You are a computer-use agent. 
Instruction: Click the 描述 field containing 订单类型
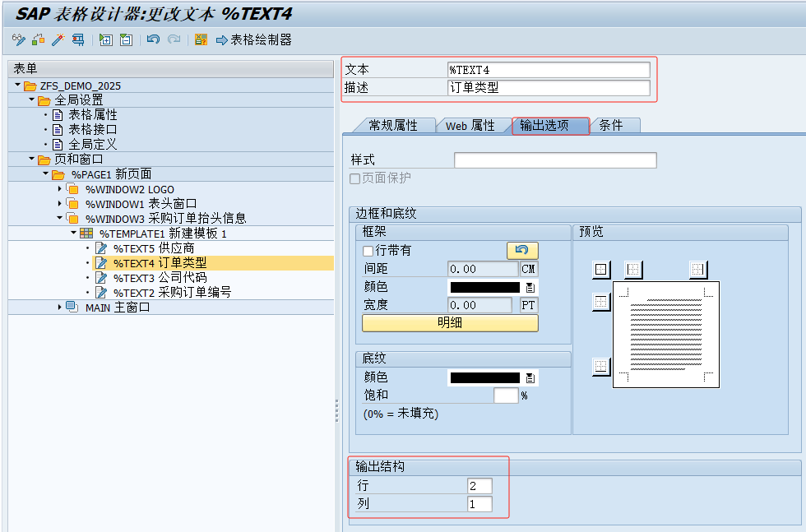tap(549, 88)
